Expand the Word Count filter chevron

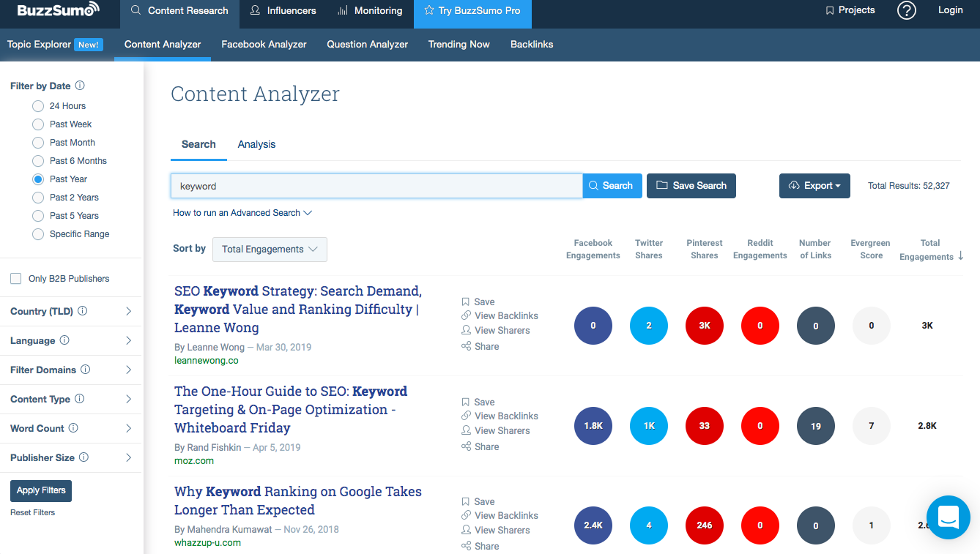pos(129,428)
